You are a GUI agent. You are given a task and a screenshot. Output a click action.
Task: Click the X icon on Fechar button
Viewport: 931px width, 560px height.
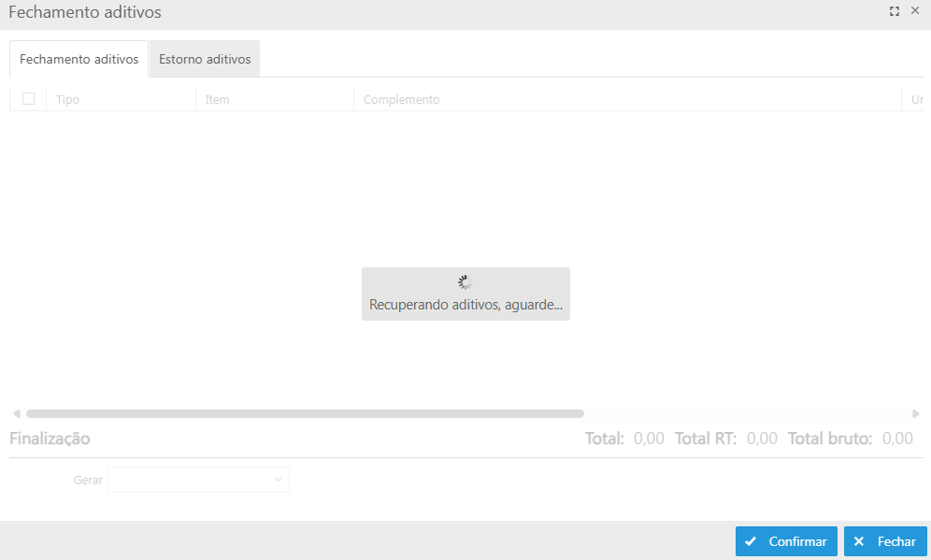point(859,541)
